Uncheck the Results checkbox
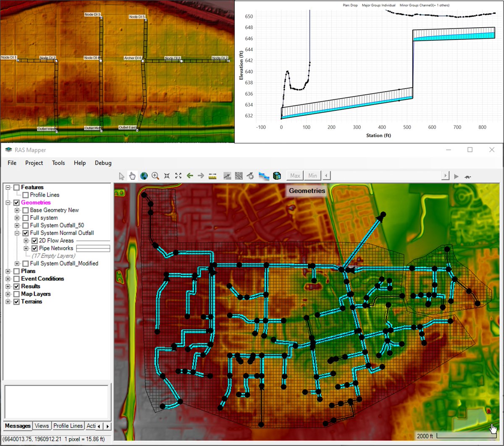 click(x=17, y=286)
